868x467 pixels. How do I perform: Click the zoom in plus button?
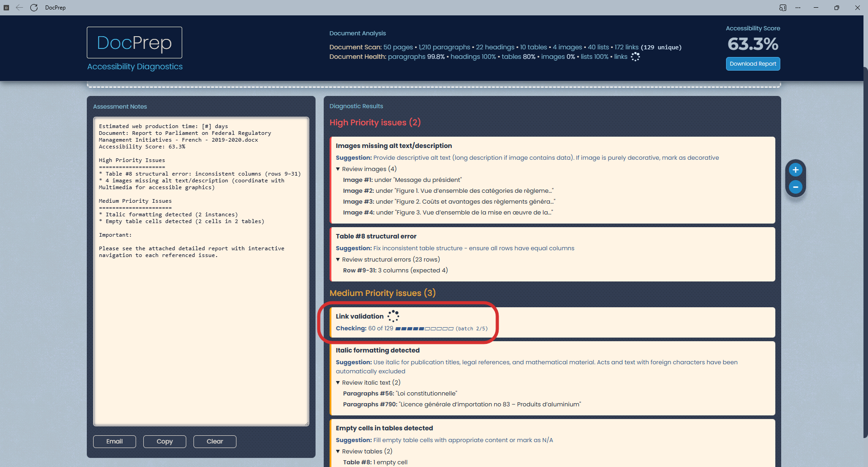[x=795, y=170]
